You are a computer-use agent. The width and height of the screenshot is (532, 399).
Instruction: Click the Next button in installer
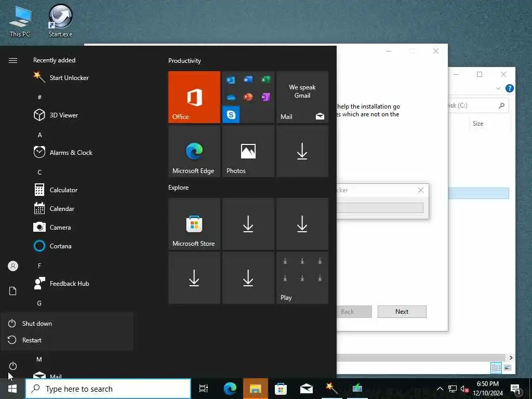coord(402,312)
